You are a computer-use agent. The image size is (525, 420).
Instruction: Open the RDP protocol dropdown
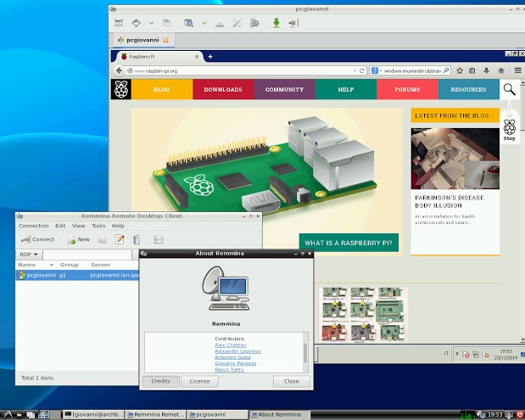pyautogui.click(x=30, y=254)
